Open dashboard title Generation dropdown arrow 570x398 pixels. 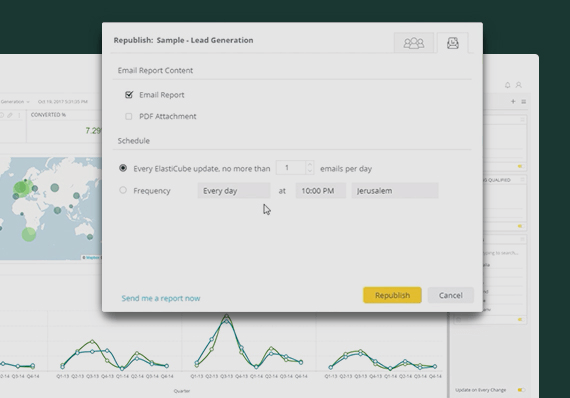28,102
